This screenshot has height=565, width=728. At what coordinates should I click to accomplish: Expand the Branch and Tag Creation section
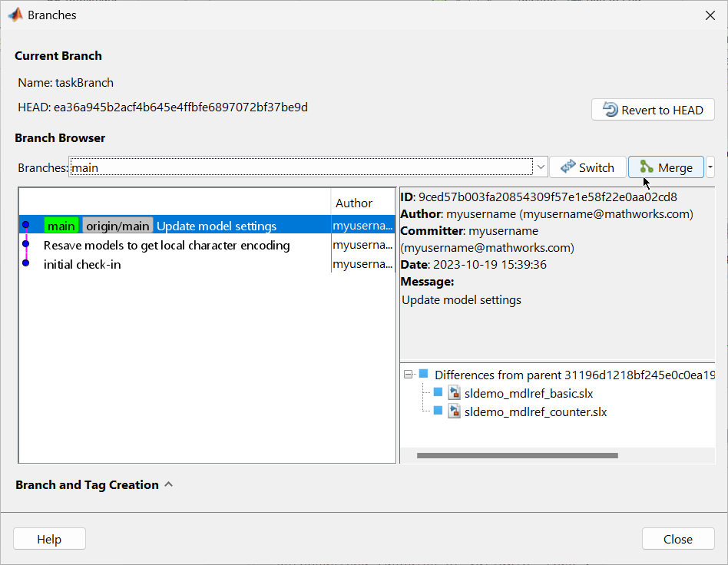168,485
